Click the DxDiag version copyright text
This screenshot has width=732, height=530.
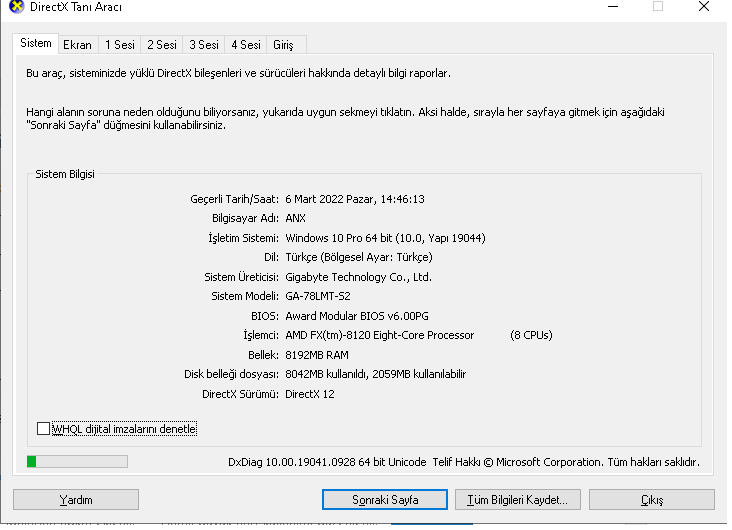[464, 462]
